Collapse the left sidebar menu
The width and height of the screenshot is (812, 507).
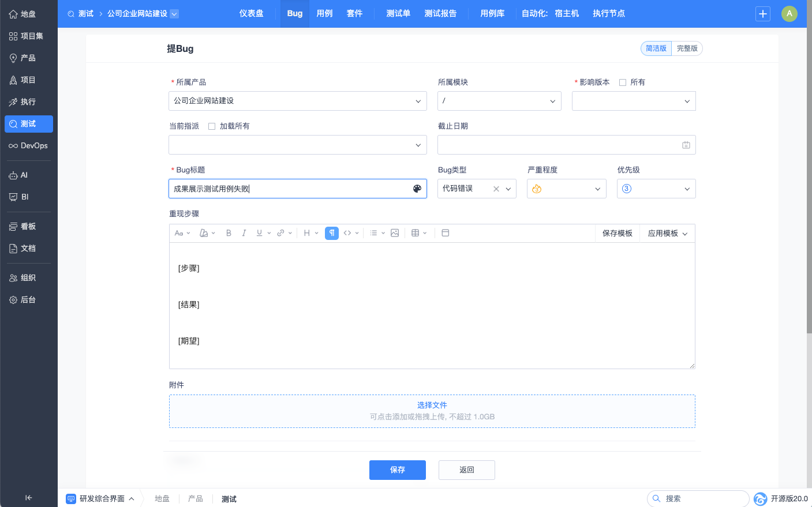[28, 498]
